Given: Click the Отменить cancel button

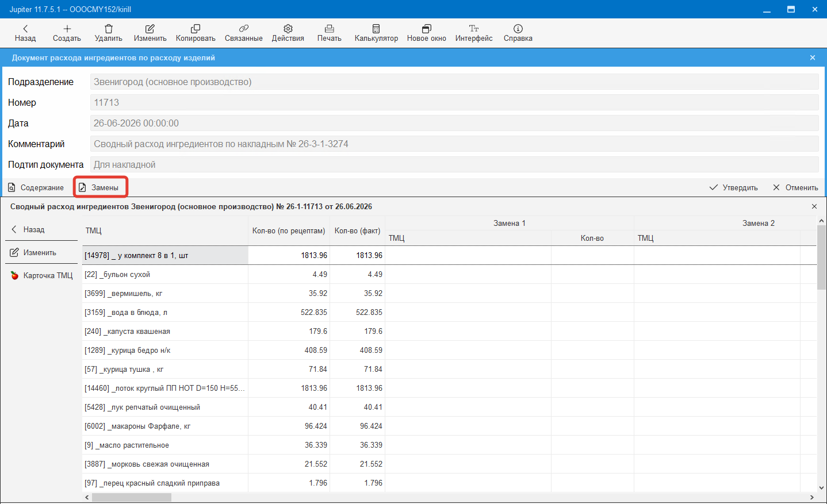Looking at the screenshot, I should pyautogui.click(x=795, y=187).
